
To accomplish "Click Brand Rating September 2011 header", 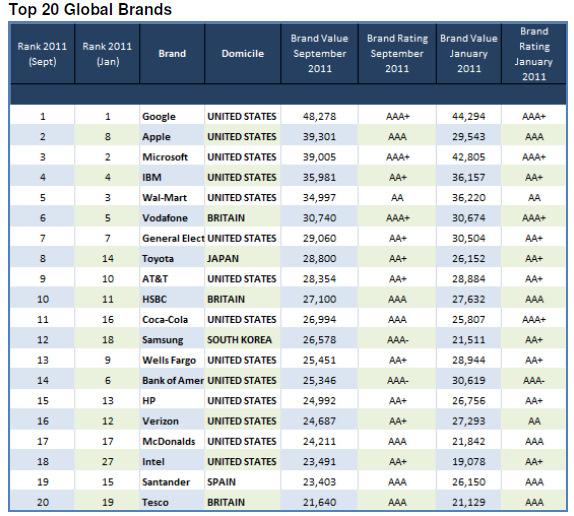I will click(x=397, y=54).
